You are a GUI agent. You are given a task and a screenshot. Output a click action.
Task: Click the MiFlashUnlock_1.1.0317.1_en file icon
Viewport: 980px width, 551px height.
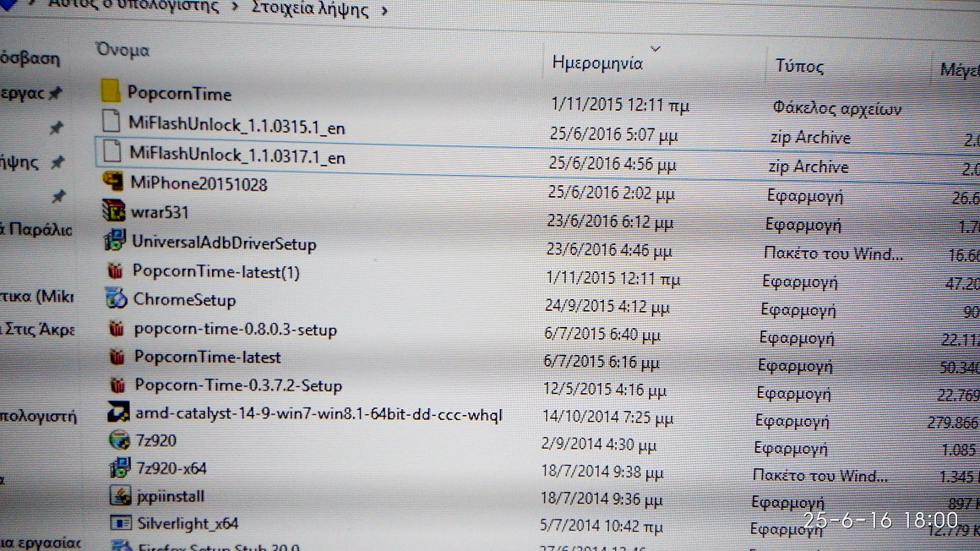[112, 151]
